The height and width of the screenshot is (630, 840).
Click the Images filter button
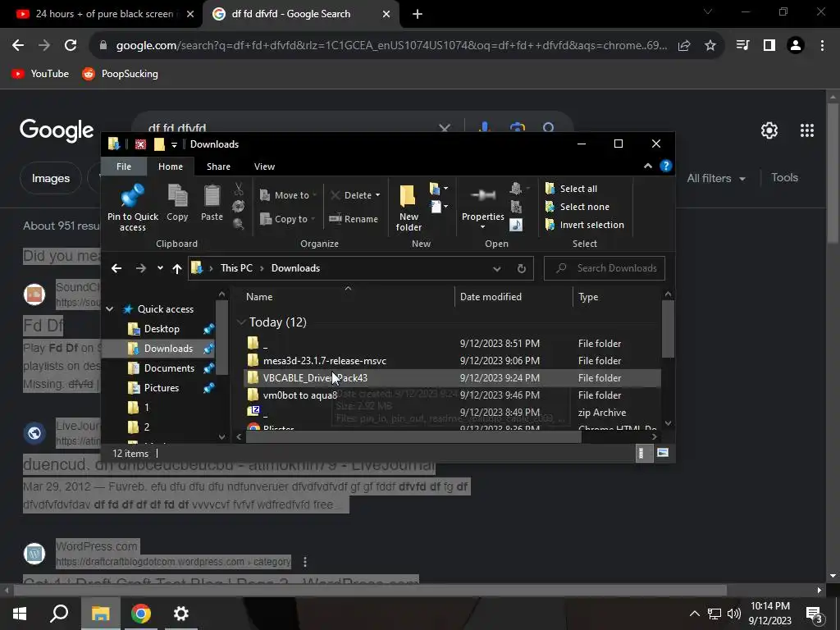coord(50,178)
